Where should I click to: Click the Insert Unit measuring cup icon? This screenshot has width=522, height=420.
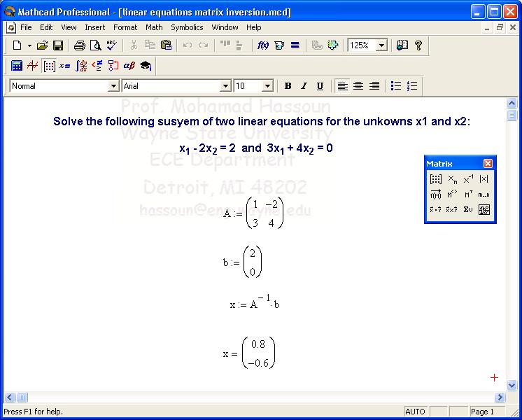coord(279,45)
